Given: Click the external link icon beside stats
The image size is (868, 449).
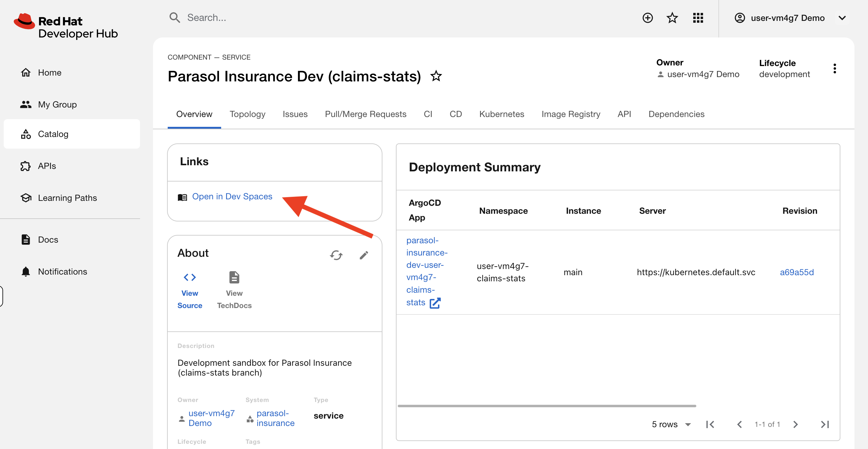Looking at the screenshot, I should click(435, 303).
